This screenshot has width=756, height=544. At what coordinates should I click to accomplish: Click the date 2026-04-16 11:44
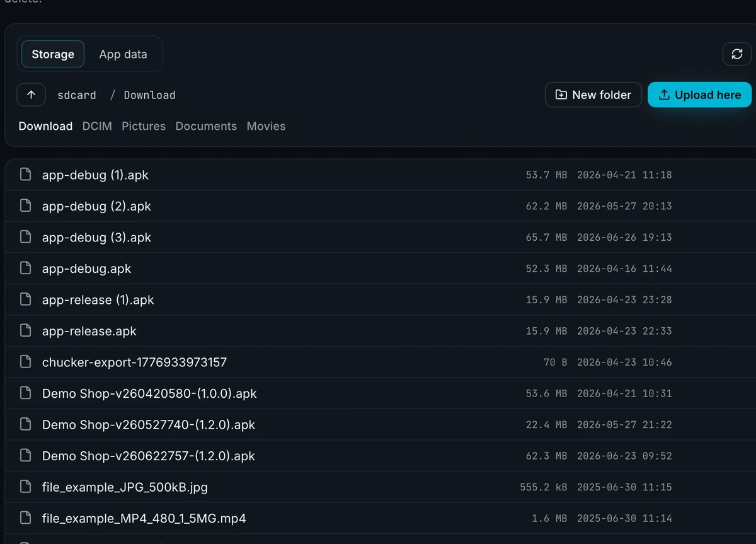624,269
